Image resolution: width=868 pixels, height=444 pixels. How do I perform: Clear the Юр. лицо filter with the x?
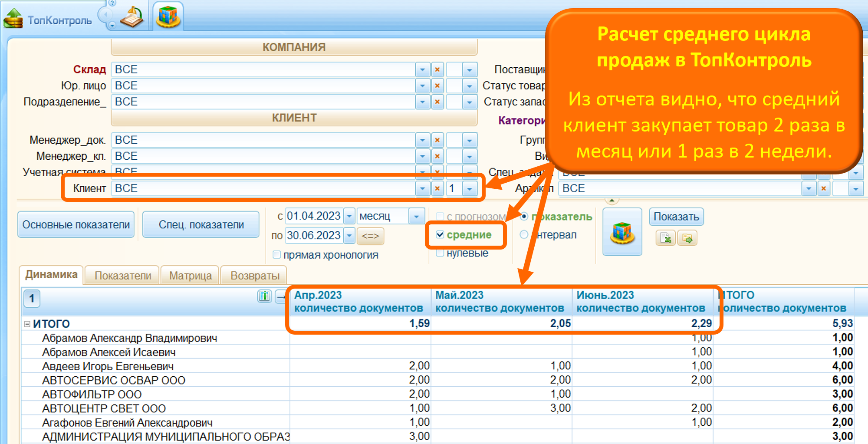coord(437,86)
